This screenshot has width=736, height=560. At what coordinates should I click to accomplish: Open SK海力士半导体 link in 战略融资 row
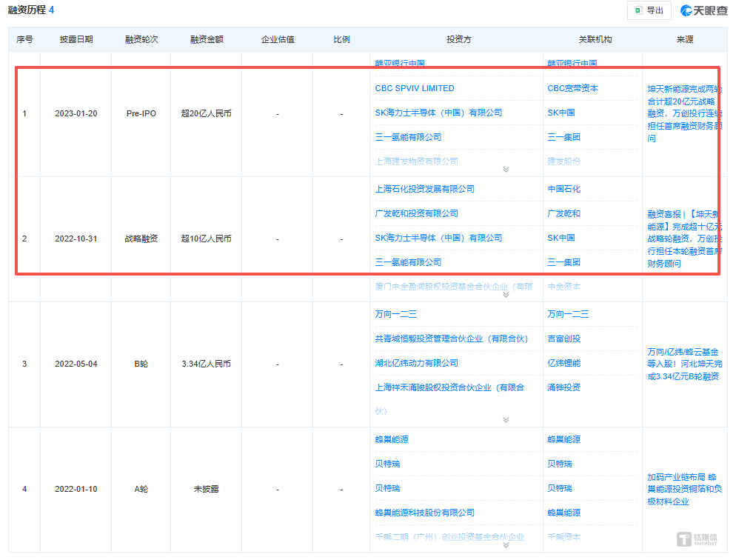(x=438, y=238)
